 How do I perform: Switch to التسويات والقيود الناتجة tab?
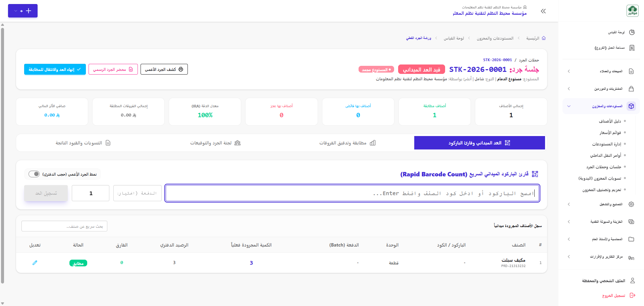click(83, 143)
